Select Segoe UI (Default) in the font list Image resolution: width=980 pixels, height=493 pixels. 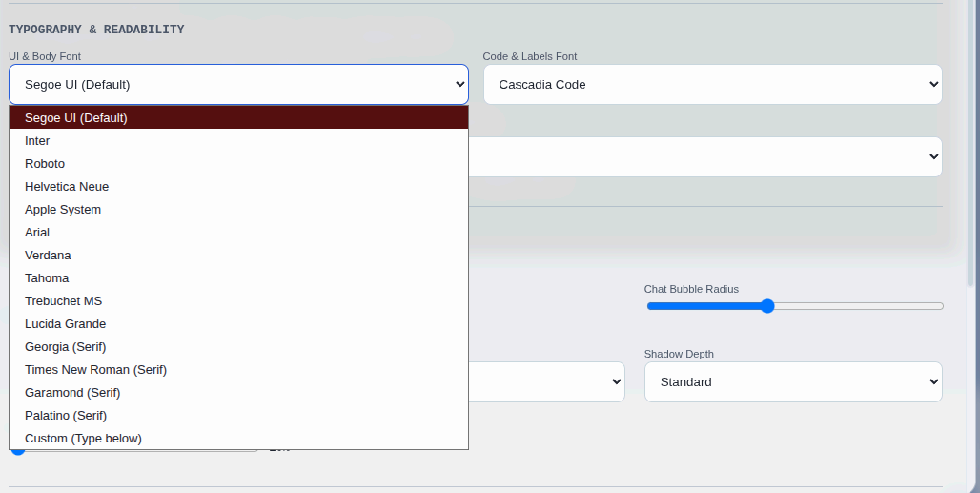click(x=238, y=117)
